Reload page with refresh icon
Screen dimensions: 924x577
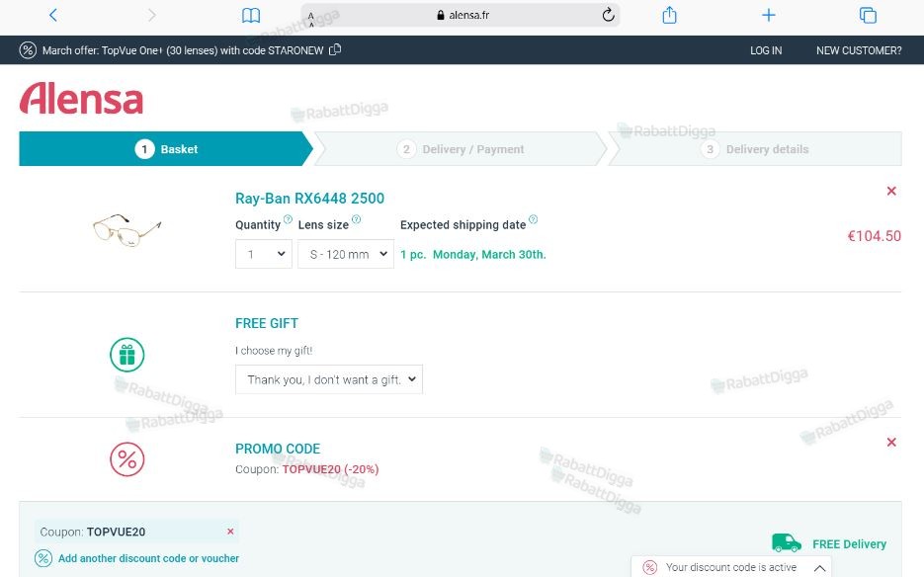[608, 15]
